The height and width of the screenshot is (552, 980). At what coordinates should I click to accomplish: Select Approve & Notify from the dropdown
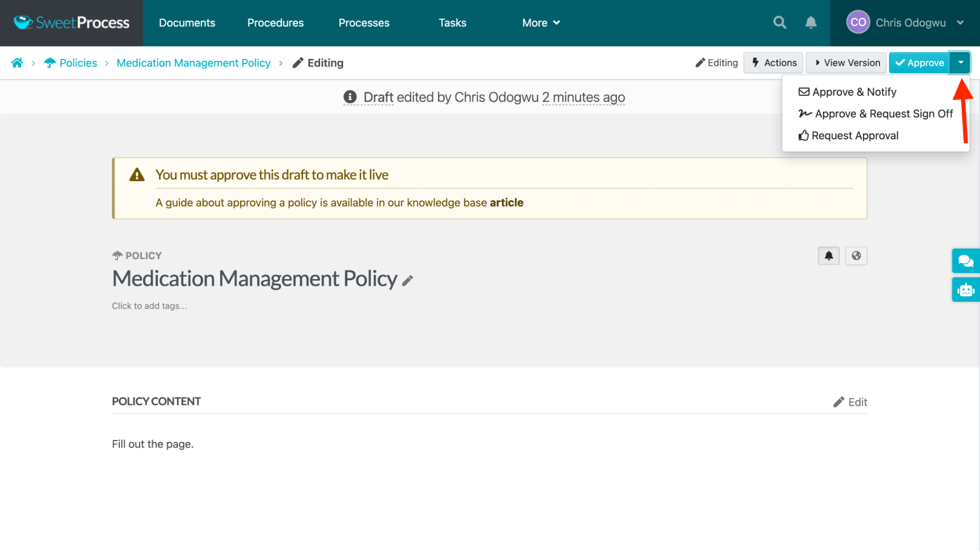(854, 92)
